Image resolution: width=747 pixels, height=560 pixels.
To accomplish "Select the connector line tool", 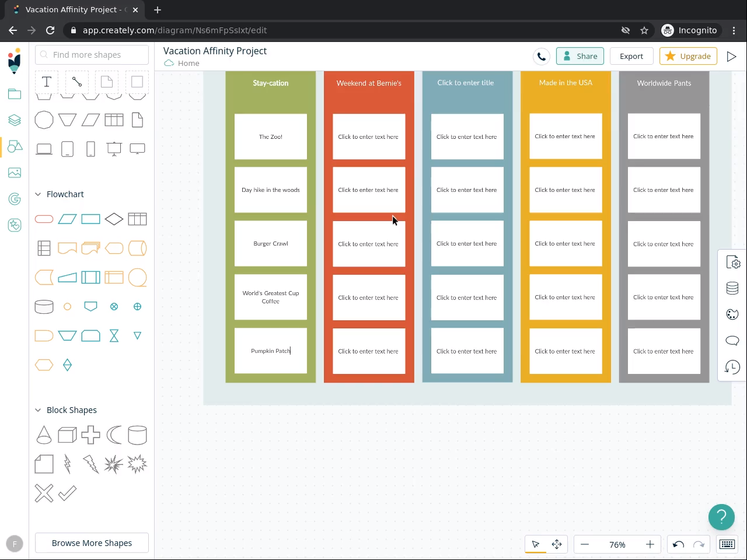I will click(77, 82).
